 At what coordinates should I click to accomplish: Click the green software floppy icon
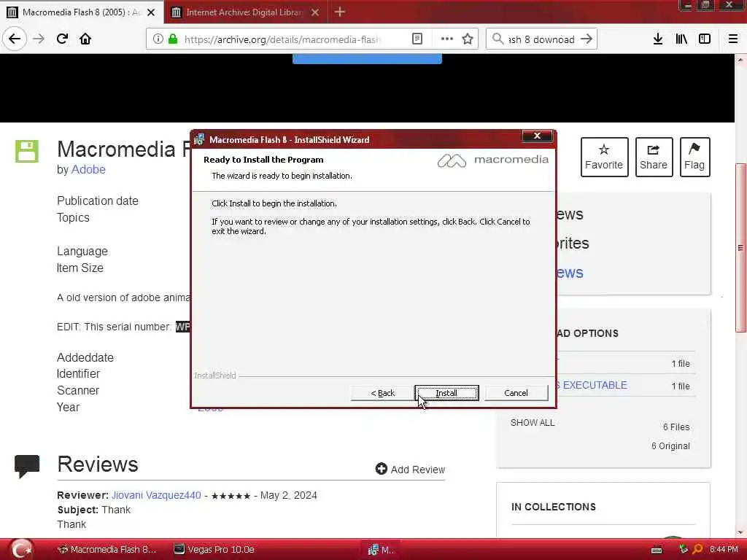(27, 152)
